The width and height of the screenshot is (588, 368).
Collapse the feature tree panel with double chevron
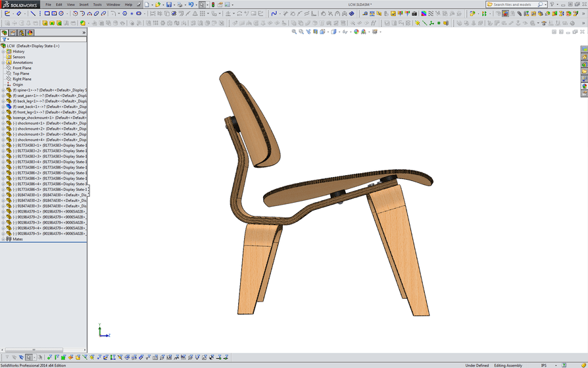point(84,33)
